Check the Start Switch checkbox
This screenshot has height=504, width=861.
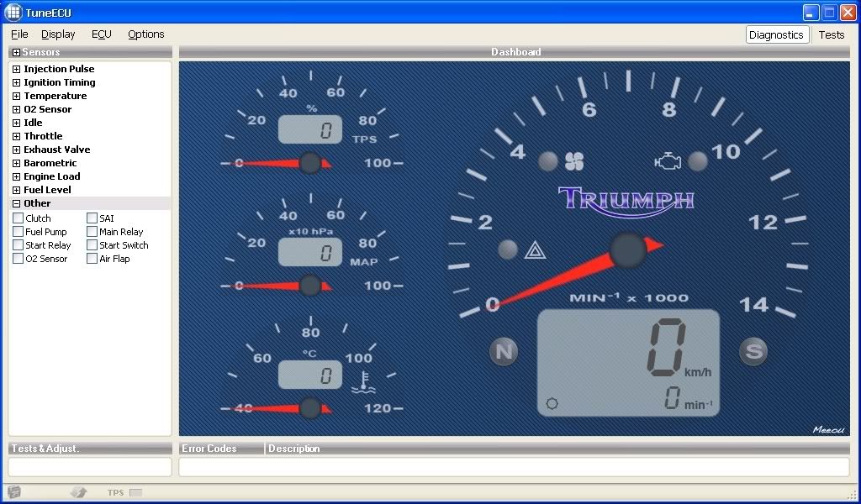tap(92, 245)
